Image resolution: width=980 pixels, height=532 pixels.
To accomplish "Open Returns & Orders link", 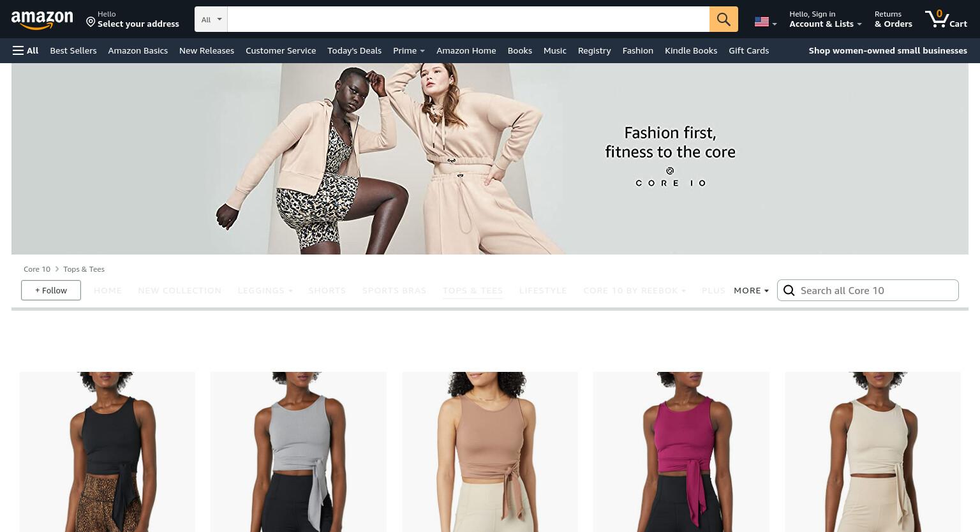I will [893, 19].
